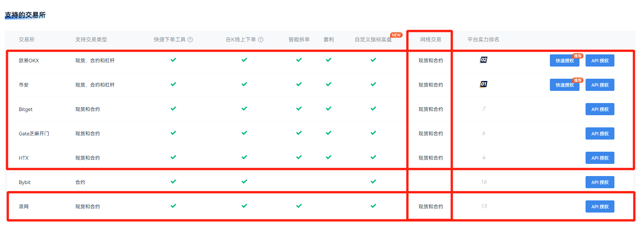Click help icon beside 快捷下单工具 header

190,40
